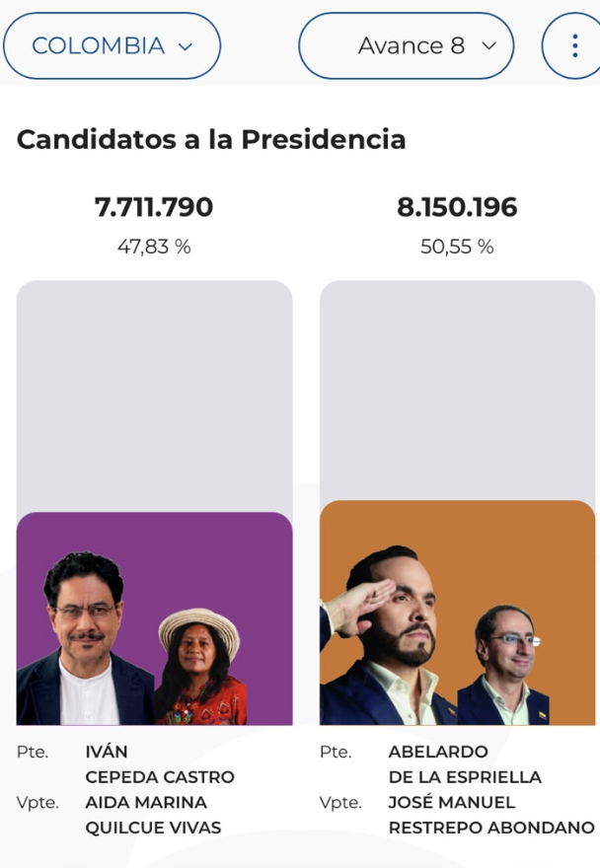Open the three-dot more options menu
Viewport: 600px width, 868px height.
click(x=572, y=46)
